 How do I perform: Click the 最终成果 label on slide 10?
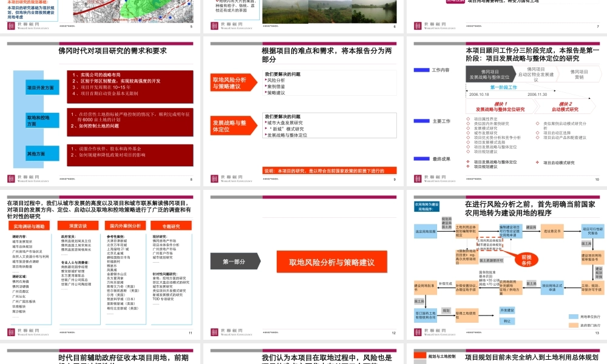(x=441, y=159)
